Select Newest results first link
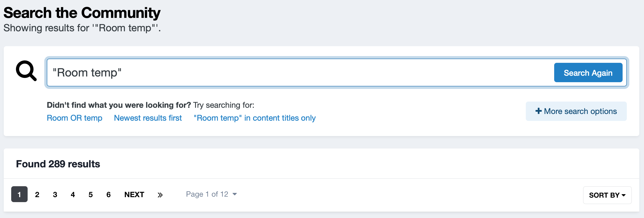The width and height of the screenshot is (644, 218). 148,118
